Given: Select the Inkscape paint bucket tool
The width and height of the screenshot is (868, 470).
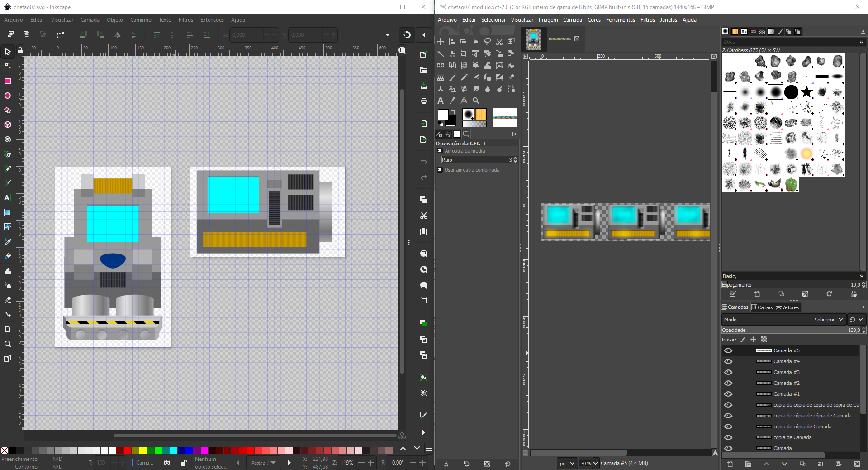Looking at the screenshot, I should pos(7,256).
